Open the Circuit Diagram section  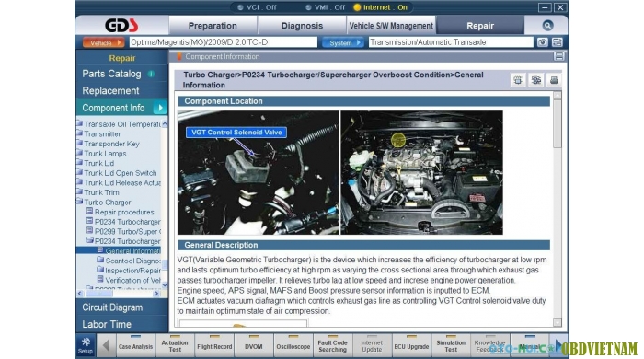[x=112, y=307]
